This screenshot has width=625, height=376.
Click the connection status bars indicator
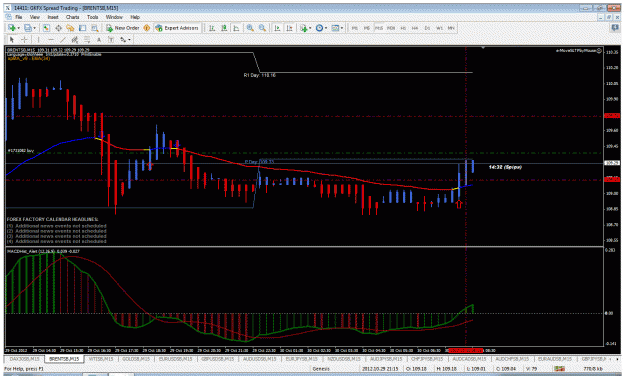point(559,369)
